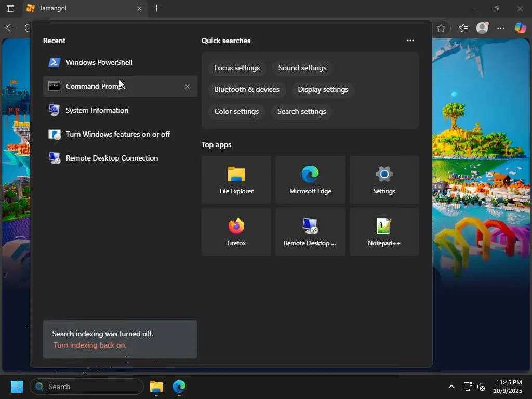Open Windows PowerShell from Recent list
The height and width of the screenshot is (399, 532).
coord(120,62)
